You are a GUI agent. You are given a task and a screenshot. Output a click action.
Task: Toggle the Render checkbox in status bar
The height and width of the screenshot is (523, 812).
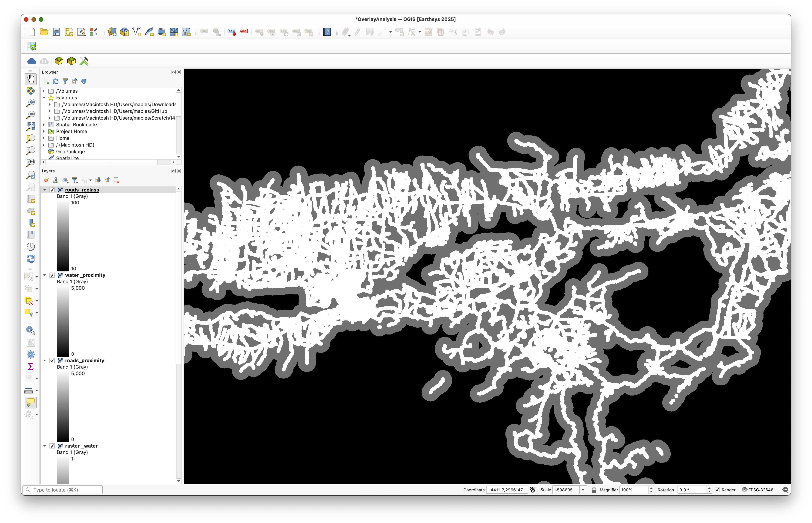pos(717,490)
